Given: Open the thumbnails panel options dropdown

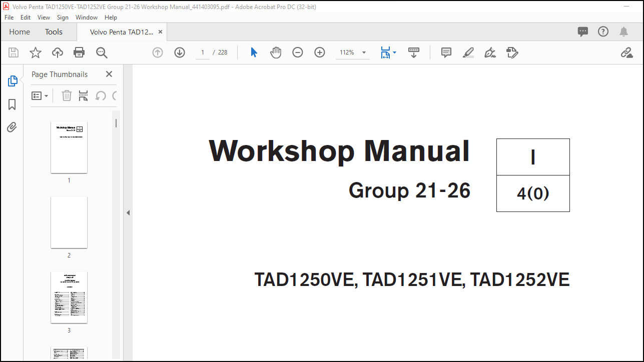Looking at the screenshot, I should 40,95.
